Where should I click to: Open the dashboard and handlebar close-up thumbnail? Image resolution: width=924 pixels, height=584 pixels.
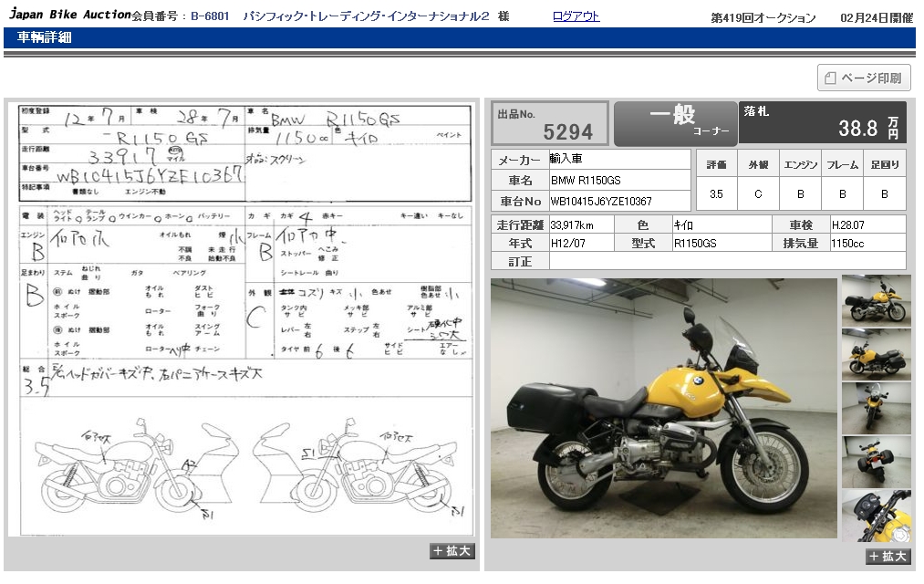[x=876, y=516]
